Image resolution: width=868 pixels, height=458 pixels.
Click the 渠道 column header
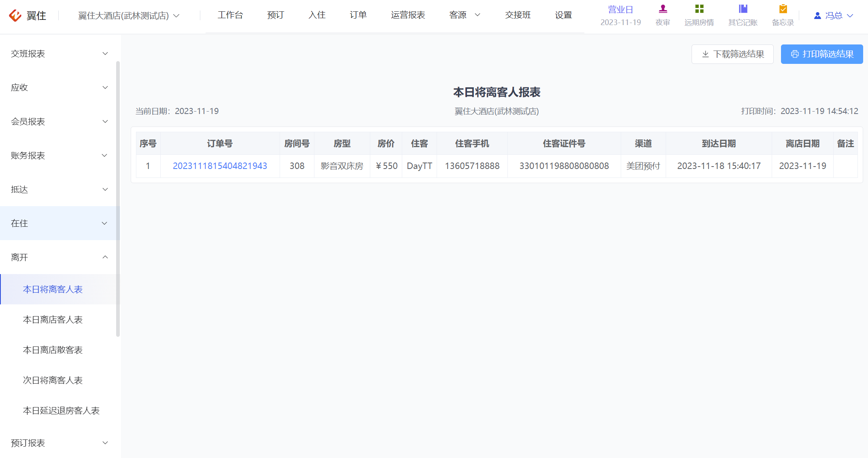[x=643, y=144]
